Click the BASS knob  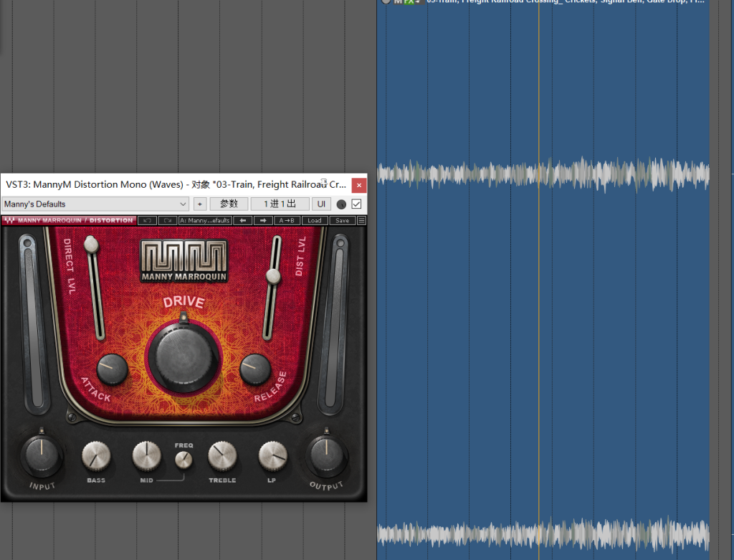pyautogui.click(x=96, y=456)
